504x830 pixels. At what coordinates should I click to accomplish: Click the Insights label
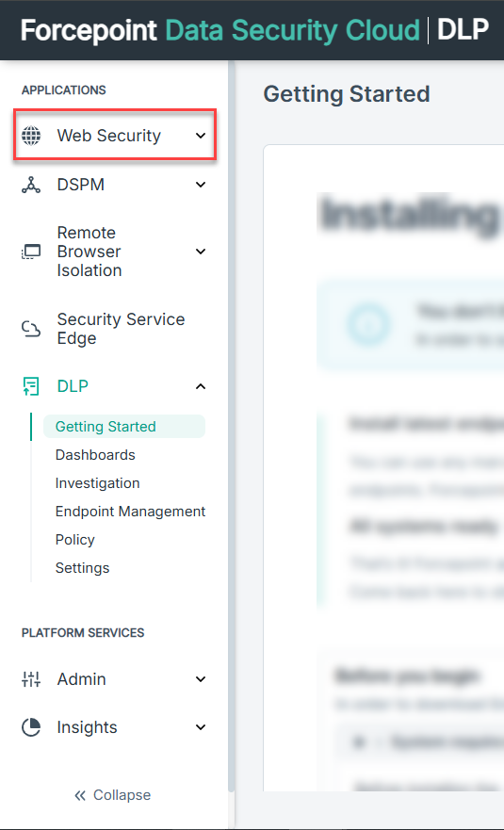click(87, 727)
